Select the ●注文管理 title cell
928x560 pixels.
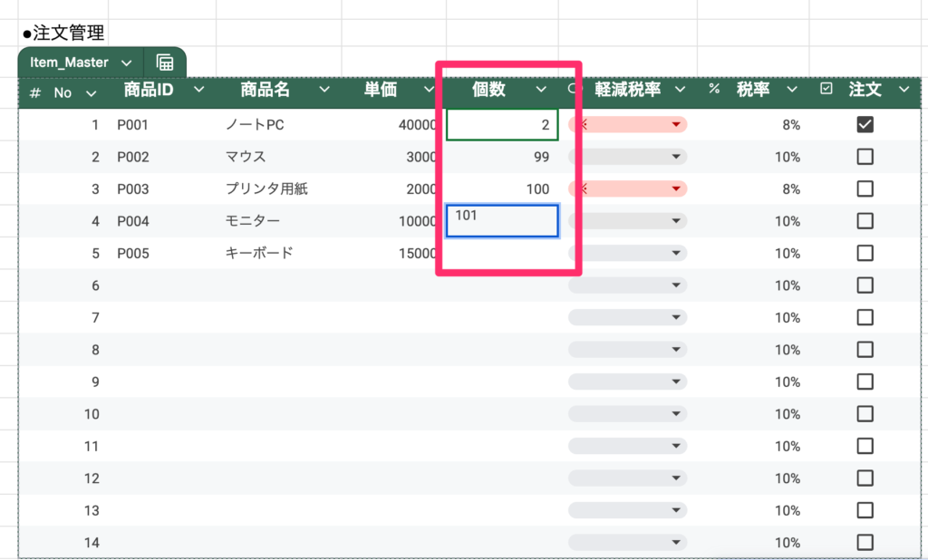[x=63, y=34]
